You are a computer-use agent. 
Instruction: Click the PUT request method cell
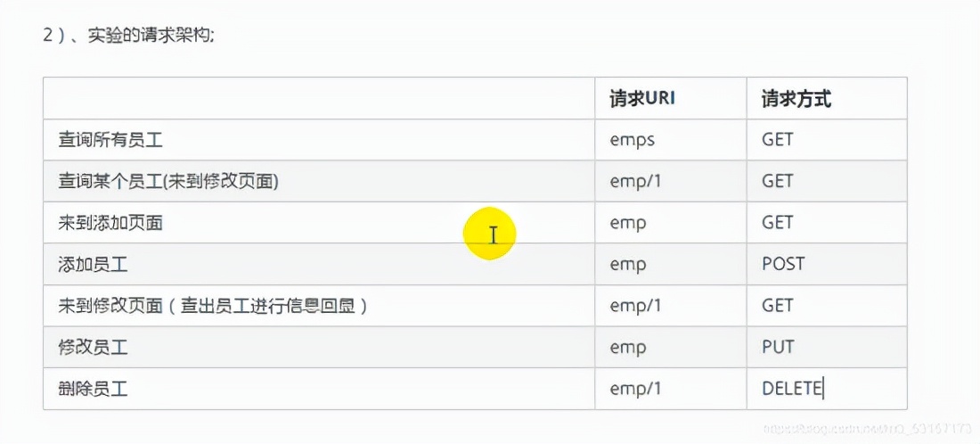[x=778, y=347]
